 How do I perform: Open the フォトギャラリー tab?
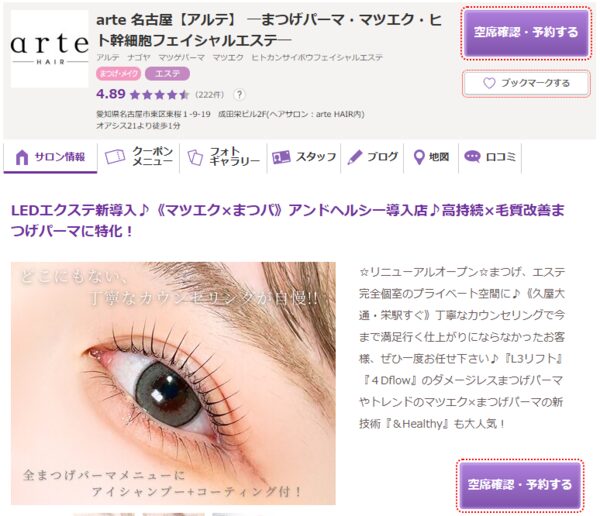tap(223, 157)
